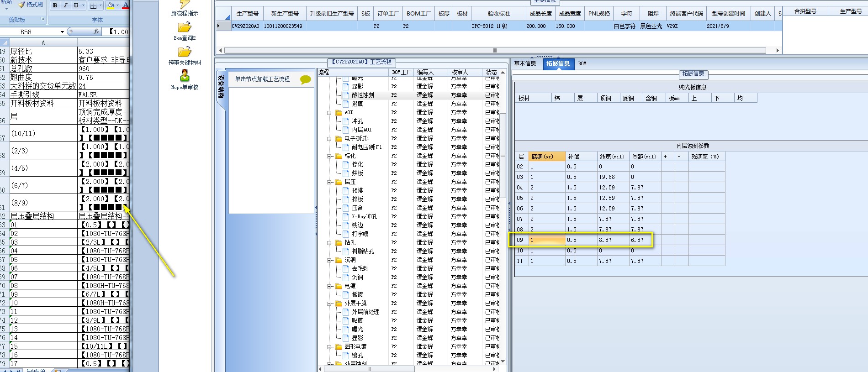
Task: Click process tree vertical scrollbar down arrow
Action: [503, 362]
